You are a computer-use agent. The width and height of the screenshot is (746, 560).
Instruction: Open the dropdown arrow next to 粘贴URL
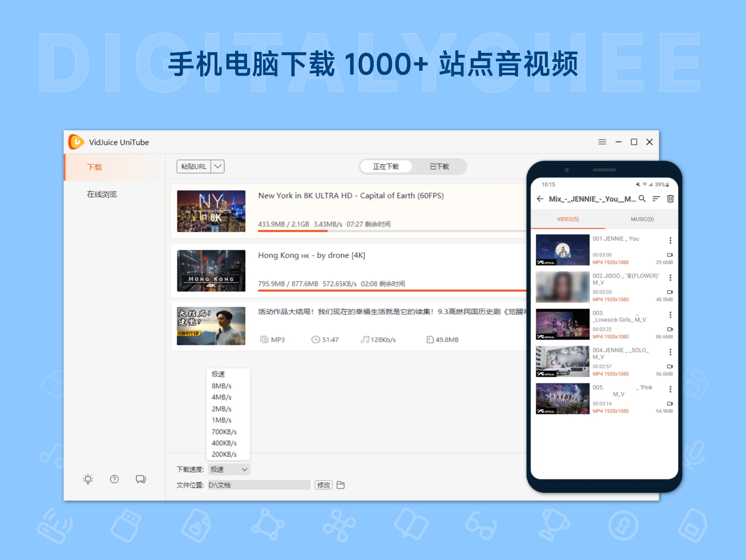pos(218,166)
